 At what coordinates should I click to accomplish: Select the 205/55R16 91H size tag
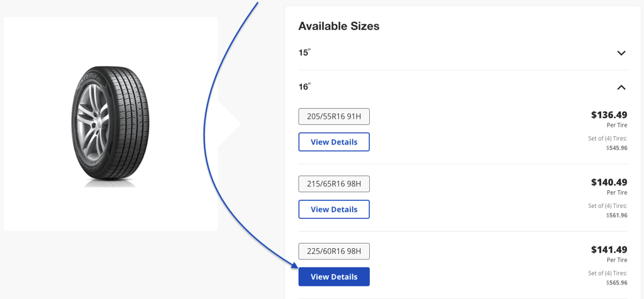(334, 116)
